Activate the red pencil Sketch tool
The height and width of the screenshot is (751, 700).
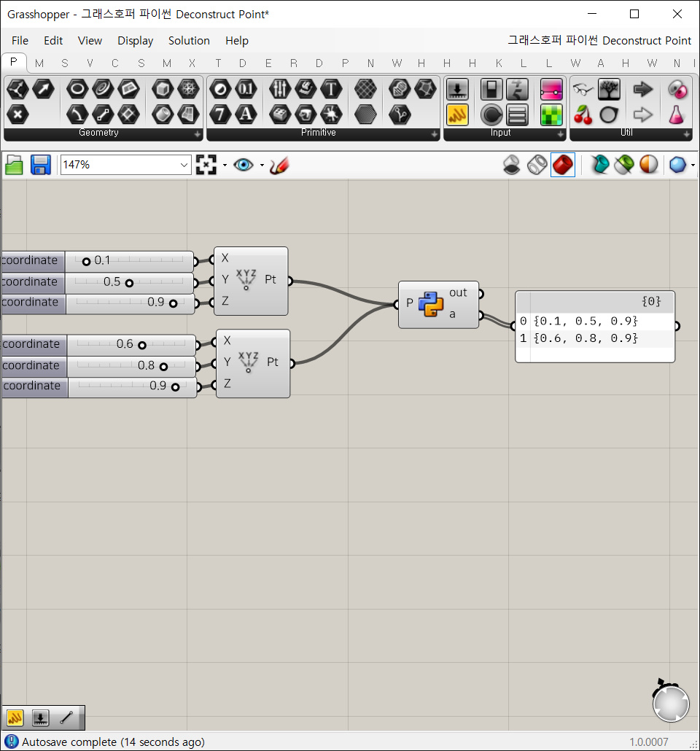point(279,166)
